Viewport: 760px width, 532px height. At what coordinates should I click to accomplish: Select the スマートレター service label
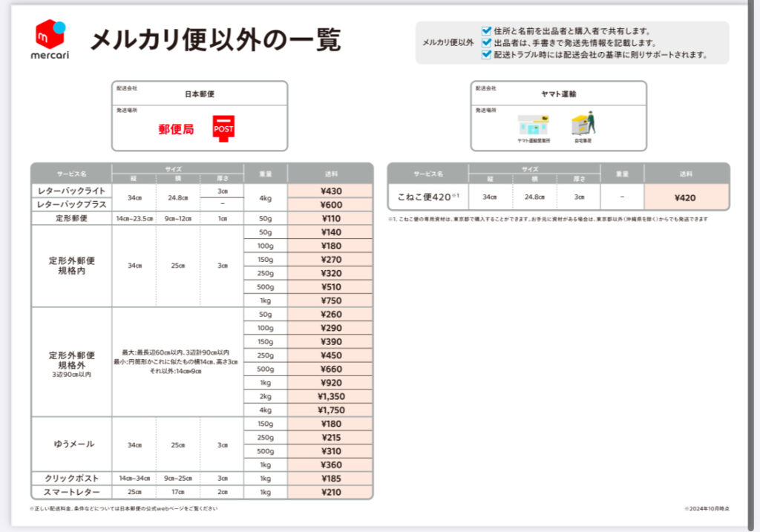click(72, 492)
